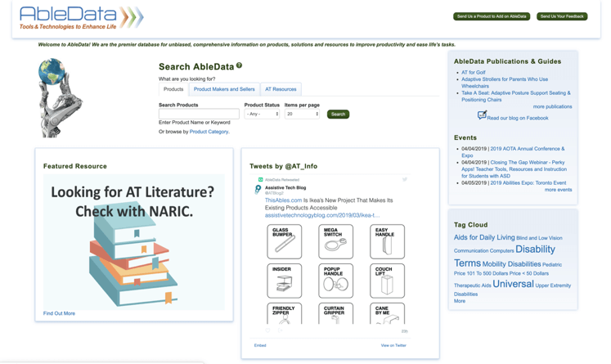This screenshot has height=364, width=611.
Task: Click Aids for Daily Living tag
Action: [x=484, y=237]
